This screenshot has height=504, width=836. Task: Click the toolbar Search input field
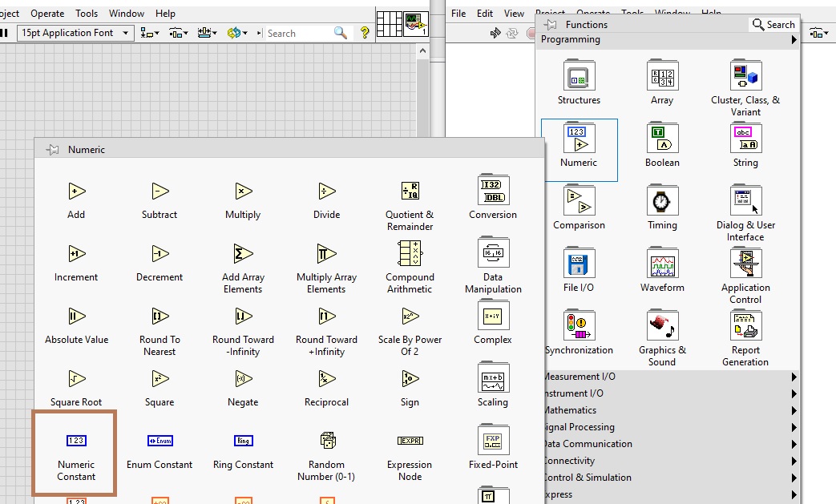pyautogui.click(x=298, y=33)
